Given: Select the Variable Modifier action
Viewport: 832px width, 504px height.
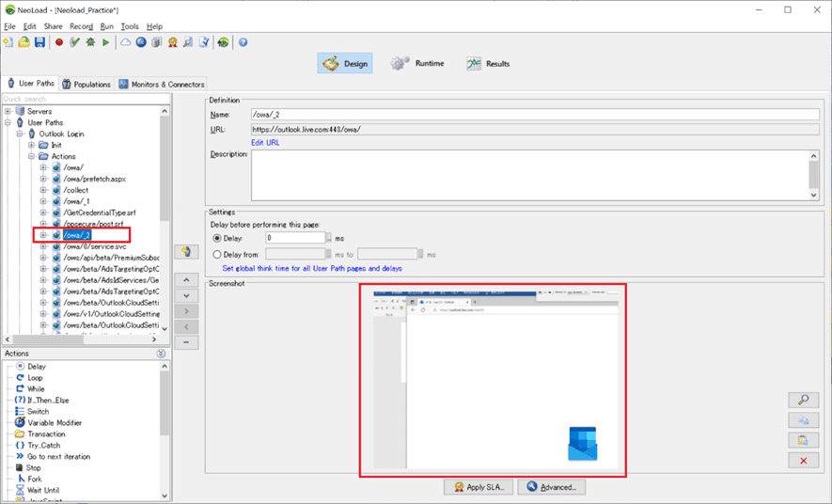Looking at the screenshot, I should point(55,423).
